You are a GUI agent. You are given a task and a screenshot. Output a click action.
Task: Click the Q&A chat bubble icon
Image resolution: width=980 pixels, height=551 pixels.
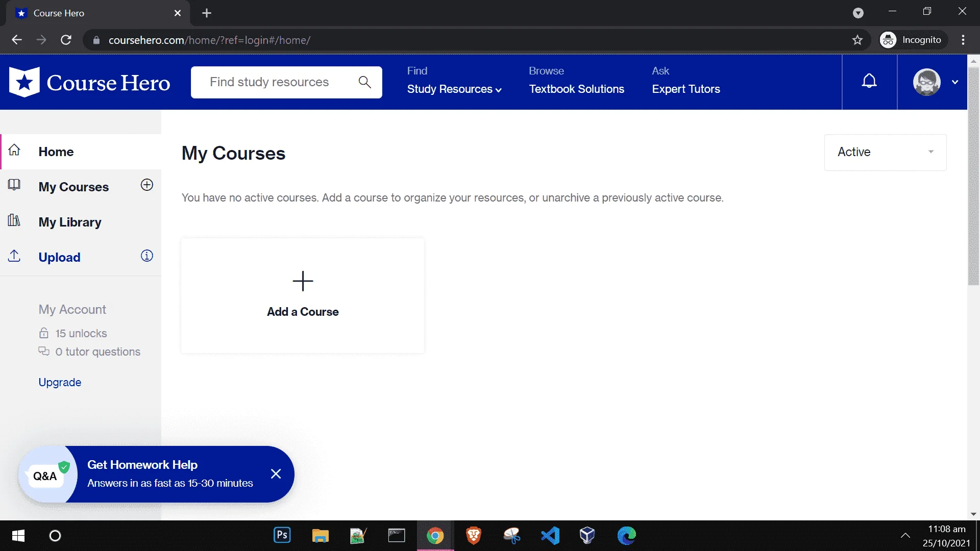coord(45,476)
